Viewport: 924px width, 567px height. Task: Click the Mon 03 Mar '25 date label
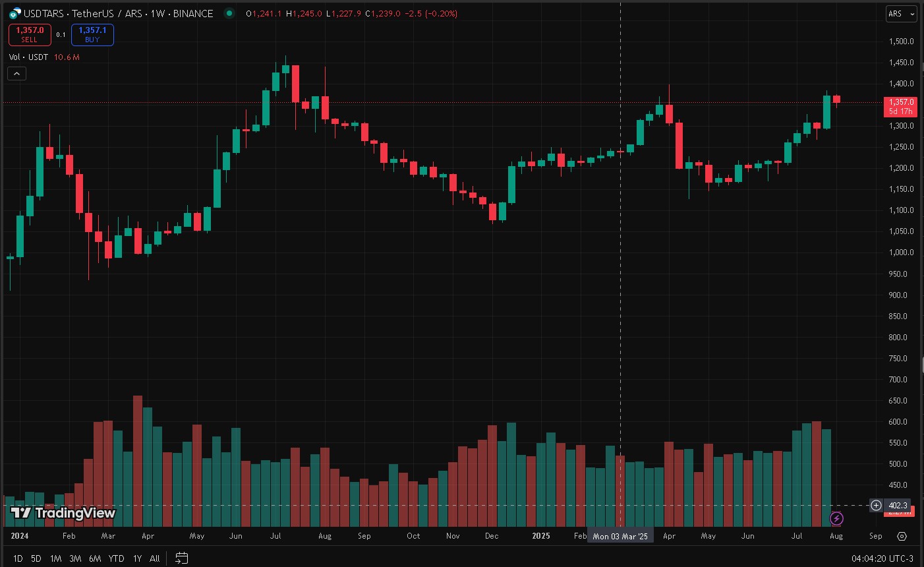[x=620, y=536]
